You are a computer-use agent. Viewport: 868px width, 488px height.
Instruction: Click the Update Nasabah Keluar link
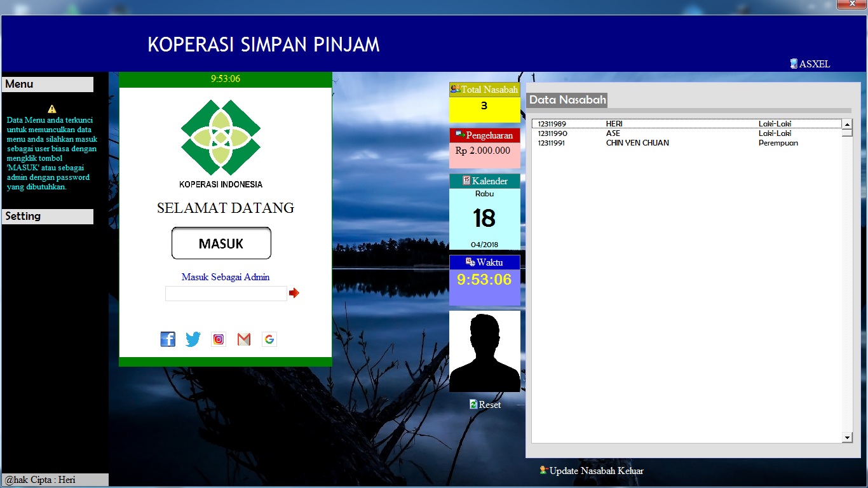click(597, 471)
